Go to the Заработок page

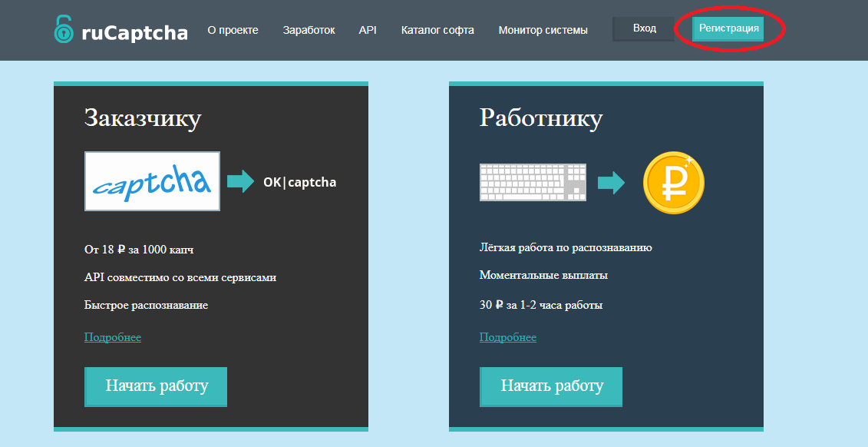(309, 30)
